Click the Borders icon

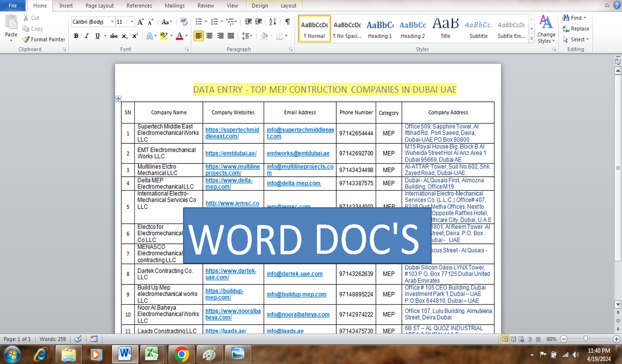[x=279, y=36]
